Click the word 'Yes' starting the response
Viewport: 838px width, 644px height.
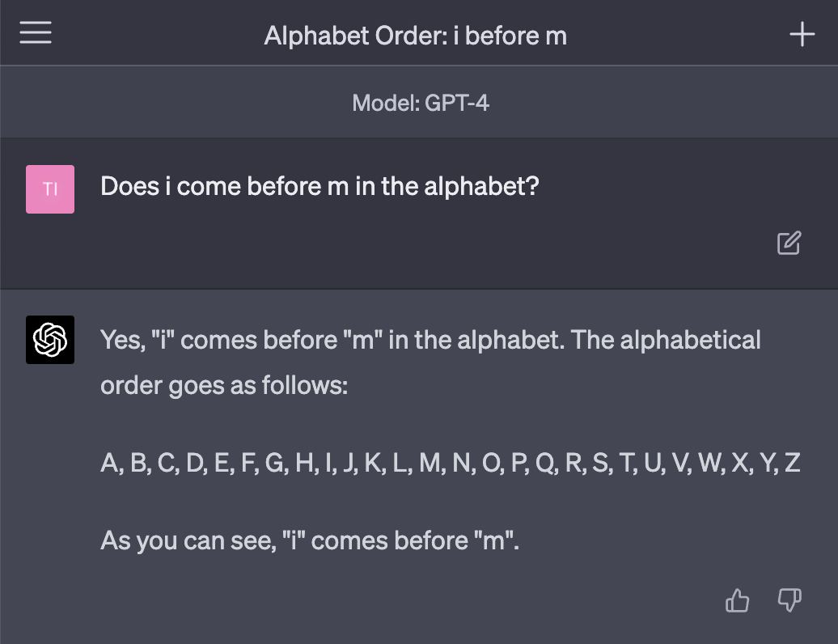click(121, 340)
